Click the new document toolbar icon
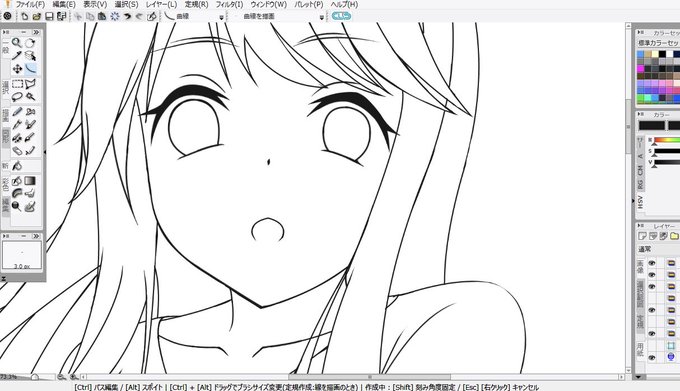The image size is (680, 391). 24,16
